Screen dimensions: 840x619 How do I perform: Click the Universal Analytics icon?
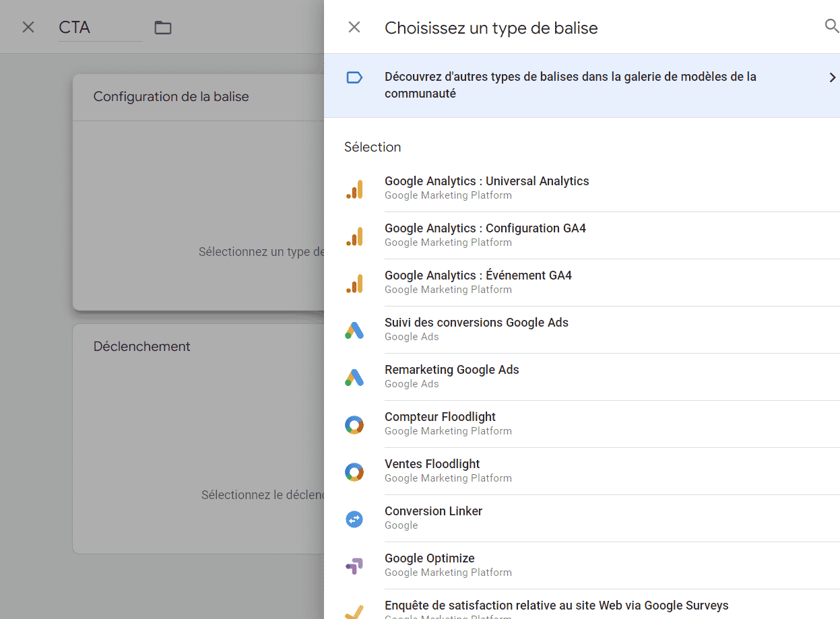pos(354,189)
